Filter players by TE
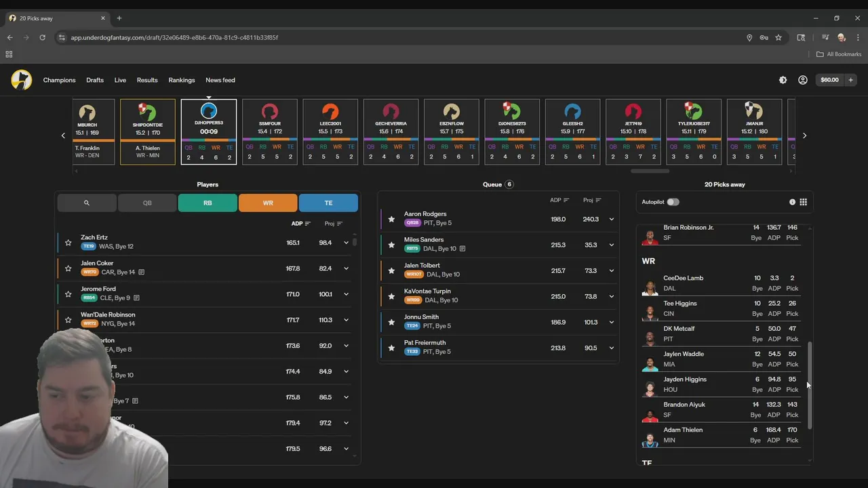The image size is (868, 488). 328,203
